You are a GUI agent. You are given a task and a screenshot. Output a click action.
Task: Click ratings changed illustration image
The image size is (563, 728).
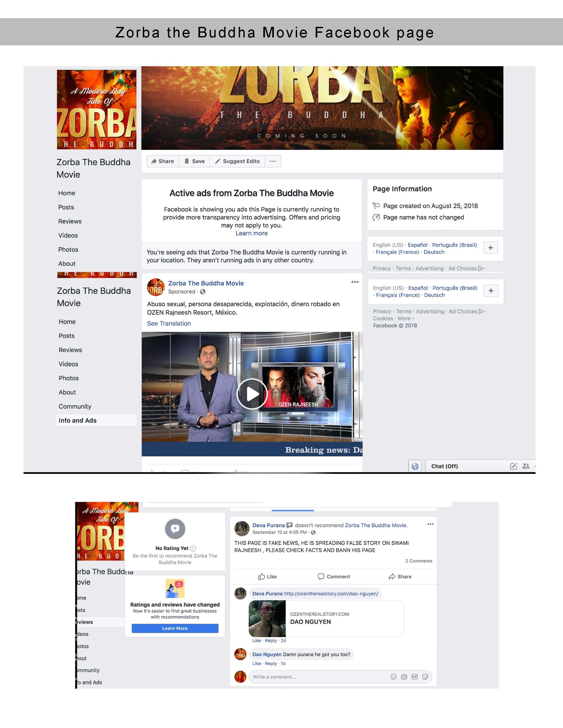coord(175,589)
